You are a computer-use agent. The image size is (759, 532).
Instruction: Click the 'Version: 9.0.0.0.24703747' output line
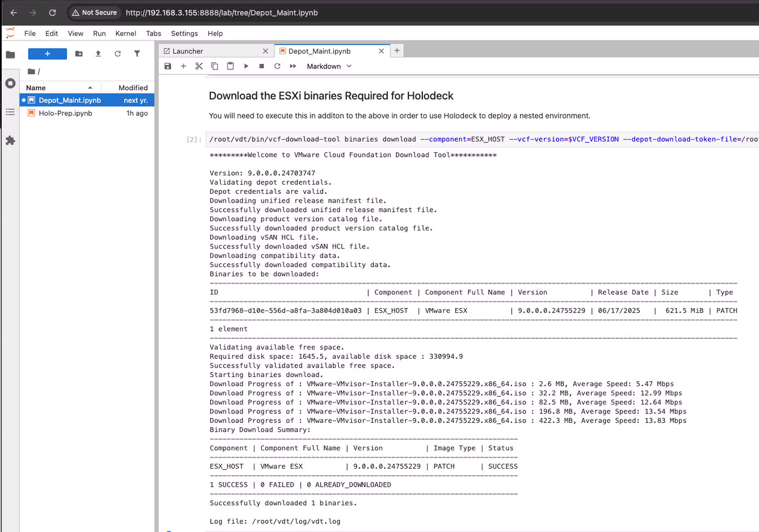pyautogui.click(x=262, y=173)
